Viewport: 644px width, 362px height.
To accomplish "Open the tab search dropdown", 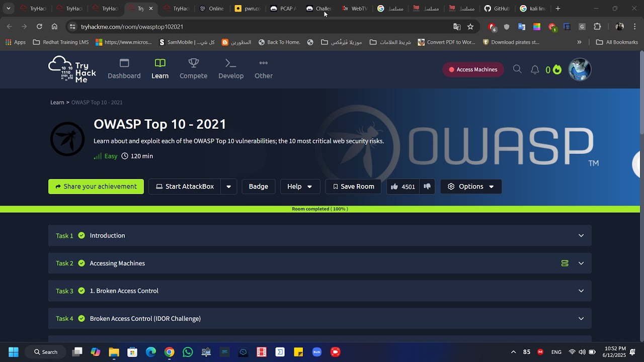I will tap(8, 9).
